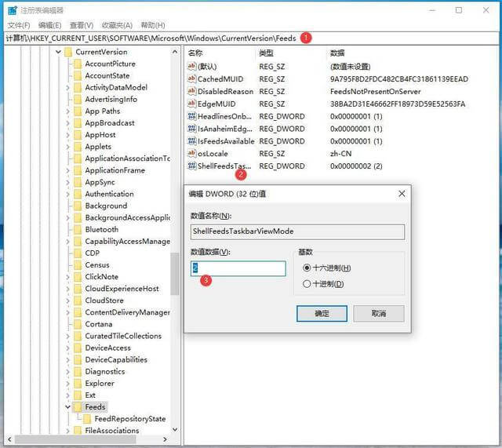Click the Registry Editor app icon in title bar

(10, 10)
